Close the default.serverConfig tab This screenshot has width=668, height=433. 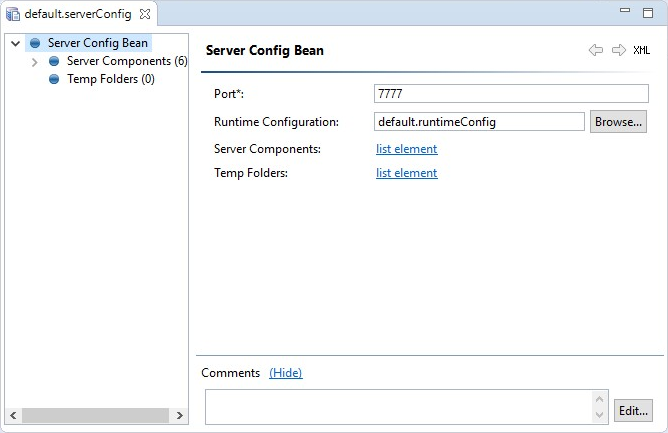[x=145, y=14]
